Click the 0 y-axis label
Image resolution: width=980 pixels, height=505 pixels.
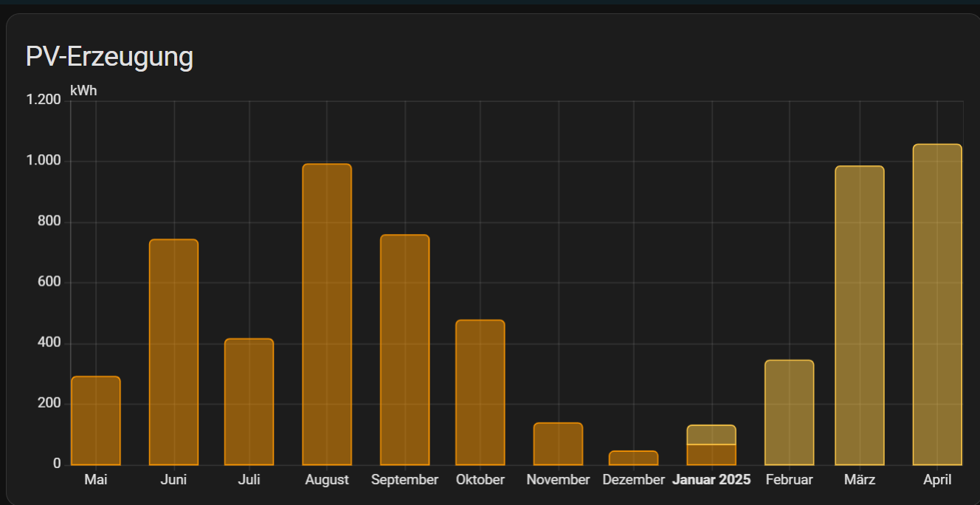(57, 464)
